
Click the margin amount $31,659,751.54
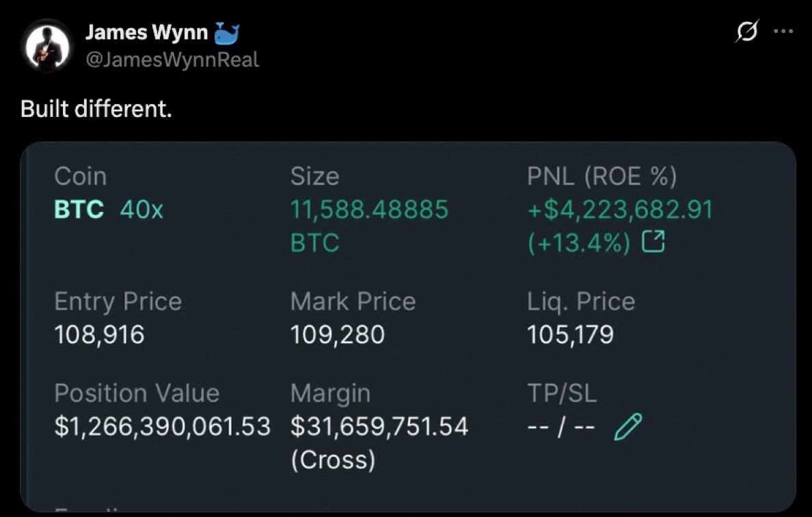click(379, 426)
